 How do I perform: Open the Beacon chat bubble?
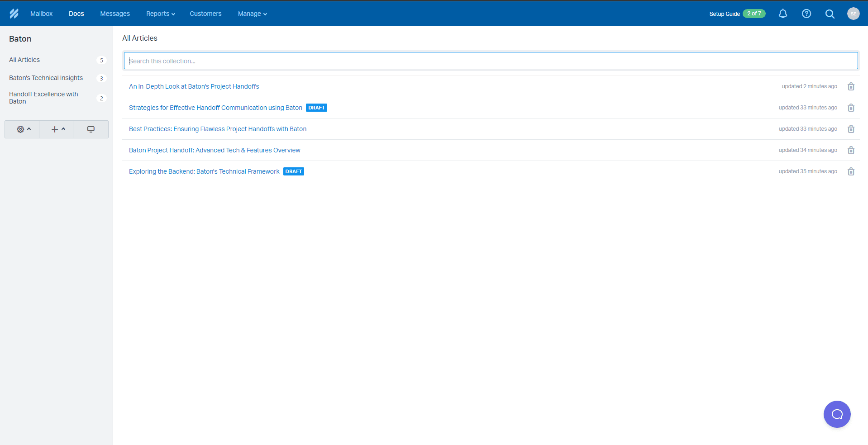coord(837,414)
